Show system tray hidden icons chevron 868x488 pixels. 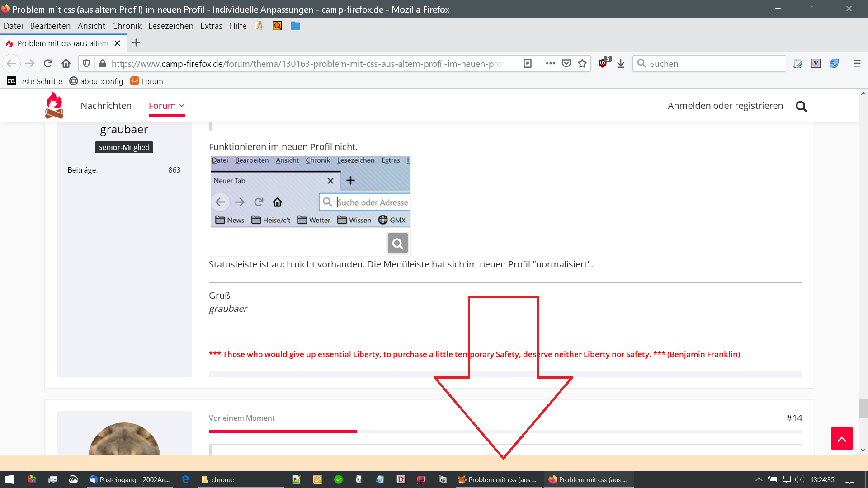(759, 479)
